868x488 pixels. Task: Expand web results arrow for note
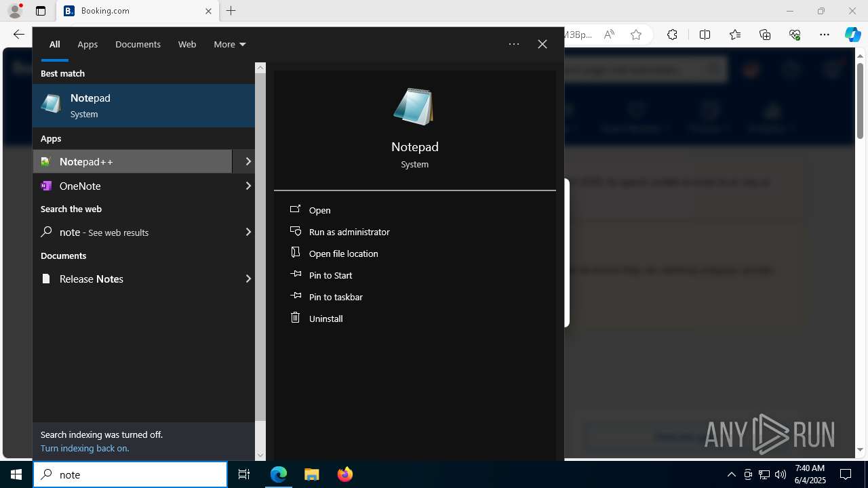pyautogui.click(x=248, y=232)
